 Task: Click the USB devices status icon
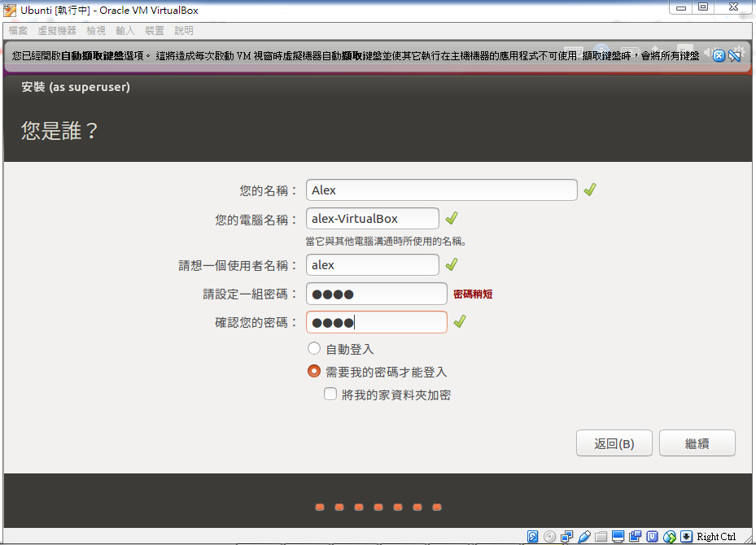(x=583, y=536)
